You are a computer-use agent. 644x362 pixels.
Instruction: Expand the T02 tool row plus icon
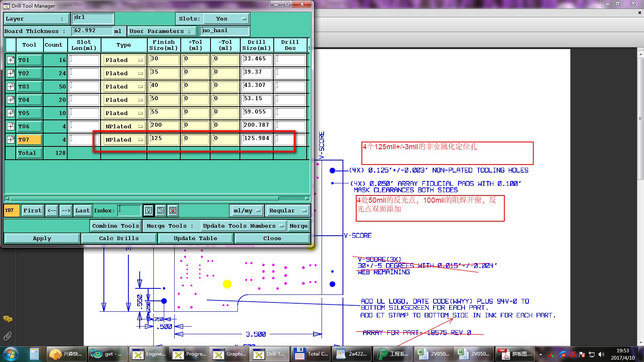tap(10, 73)
